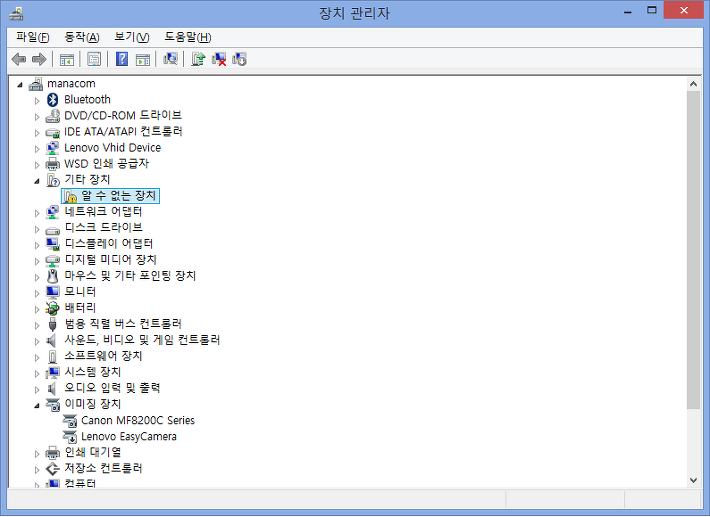The image size is (710, 517).
Task: Collapse the 이미징 장치 category
Action: (x=37, y=405)
